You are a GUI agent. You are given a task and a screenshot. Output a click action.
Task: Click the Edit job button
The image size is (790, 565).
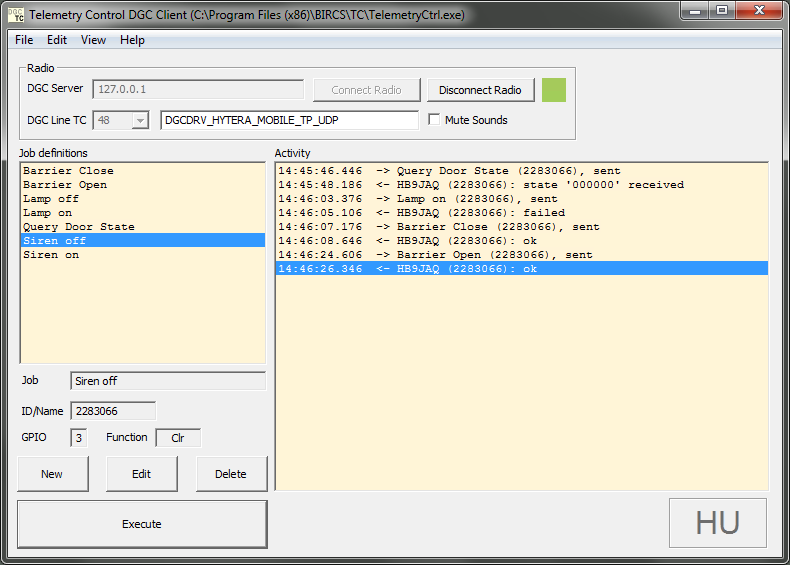(142, 474)
